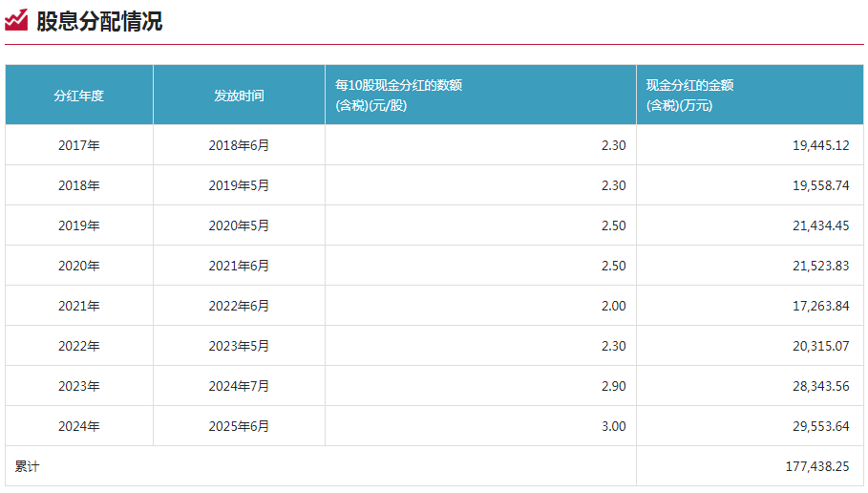Screen dimensions: 868x493
Task: Click the 分红年度 column header
Action: coord(78,96)
